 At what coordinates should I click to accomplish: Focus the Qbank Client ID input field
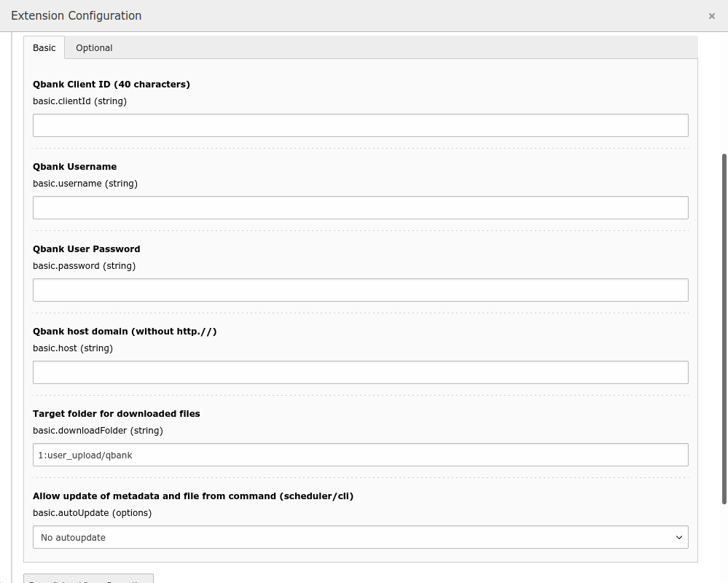coord(360,125)
